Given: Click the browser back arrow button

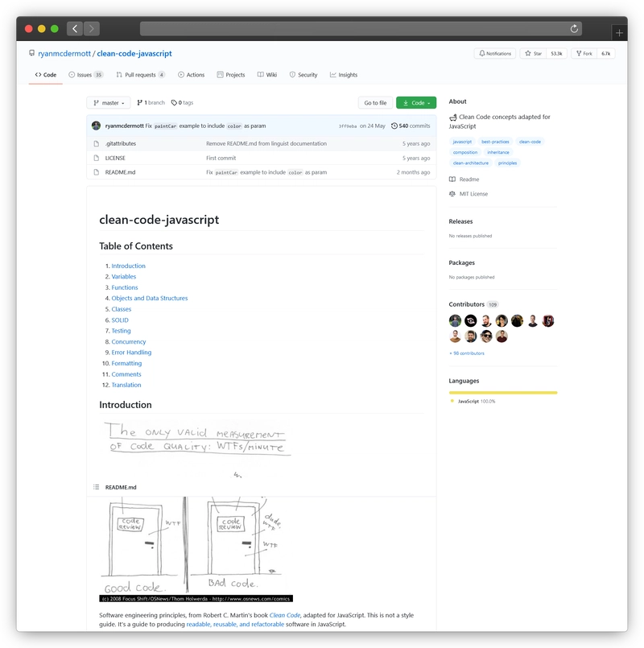Looking at the screenshot, I should (x=75, y=28).
